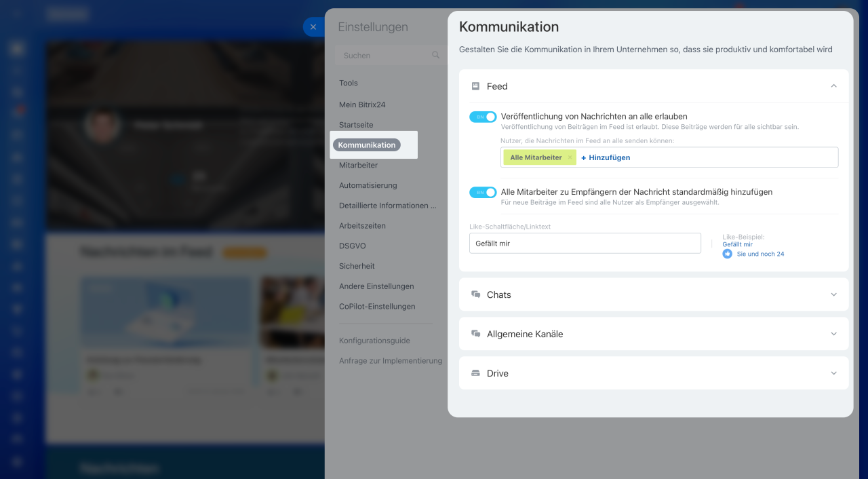Open DSGVO settings

[x=352, y=246]
